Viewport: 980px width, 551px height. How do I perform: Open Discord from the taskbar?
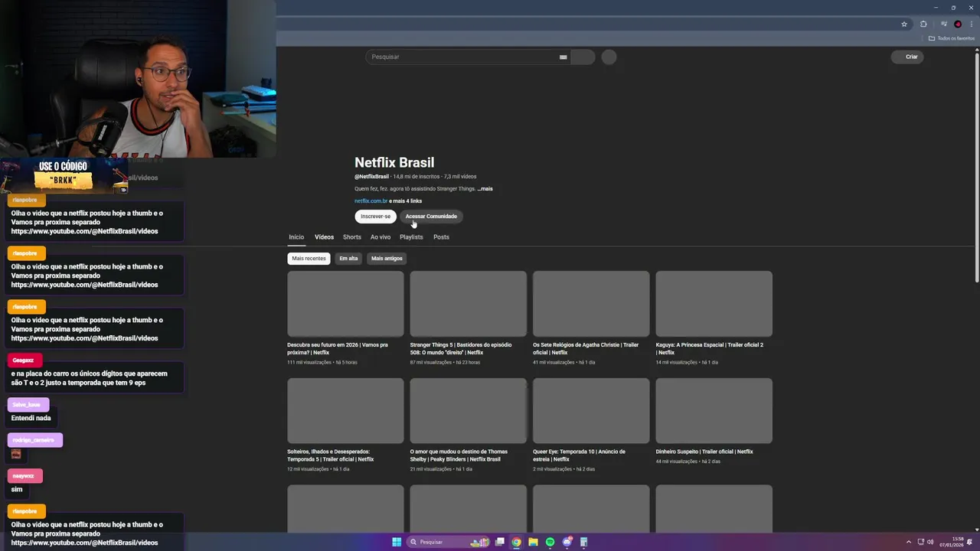(567, 542)
